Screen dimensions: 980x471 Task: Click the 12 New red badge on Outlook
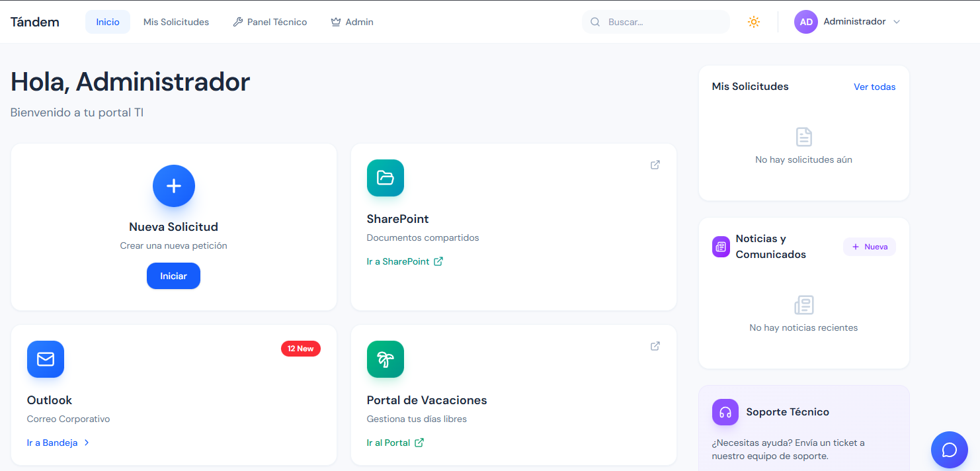[301, 348]
